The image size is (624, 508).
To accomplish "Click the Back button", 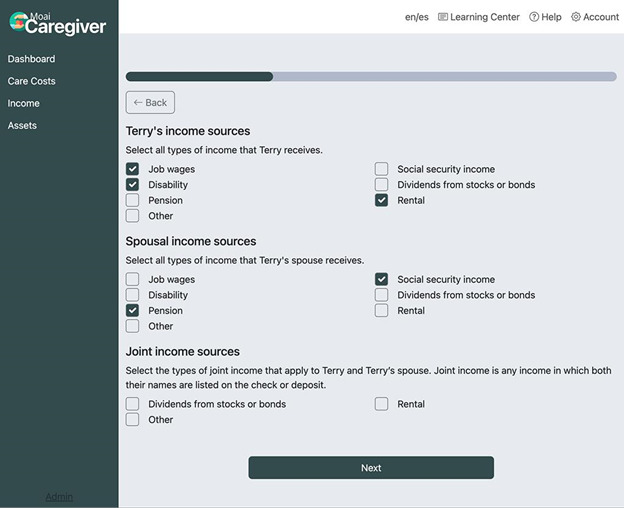I will [150, 102].
